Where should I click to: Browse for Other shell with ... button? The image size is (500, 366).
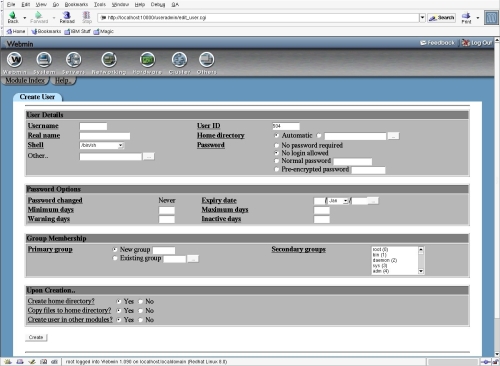point(149,156)
